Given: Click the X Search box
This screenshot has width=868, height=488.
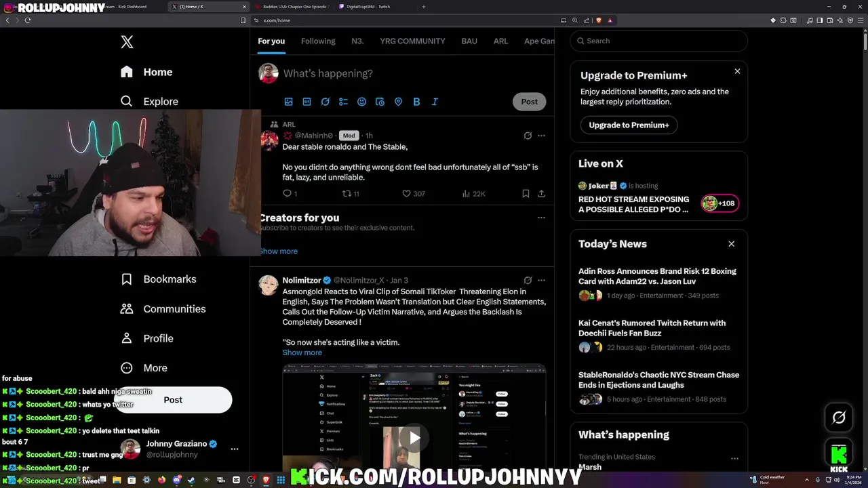Looking at the screenshot, I should coord(658,41).
